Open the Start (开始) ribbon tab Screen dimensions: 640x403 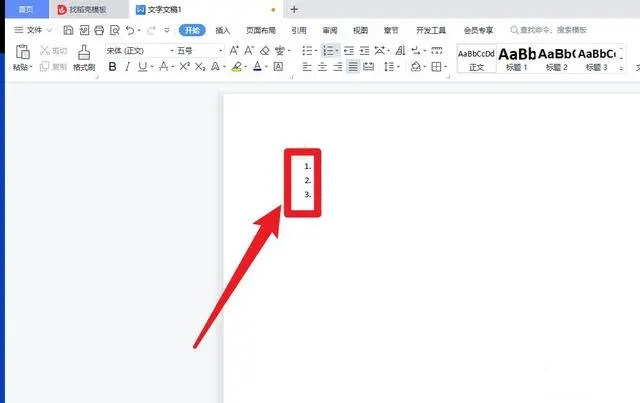pyautogui.click(x=192, y=30)
